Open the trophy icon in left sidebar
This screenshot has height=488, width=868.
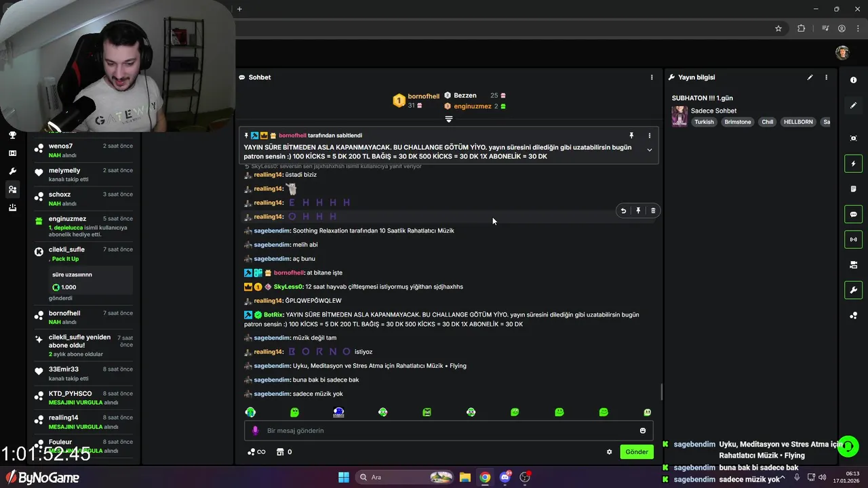click(12, 135)
